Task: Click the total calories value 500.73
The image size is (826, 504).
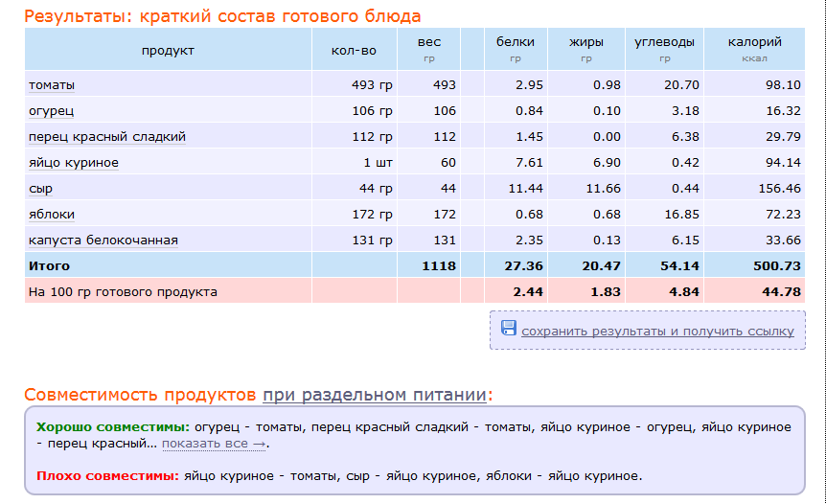Action: [776, 266]
